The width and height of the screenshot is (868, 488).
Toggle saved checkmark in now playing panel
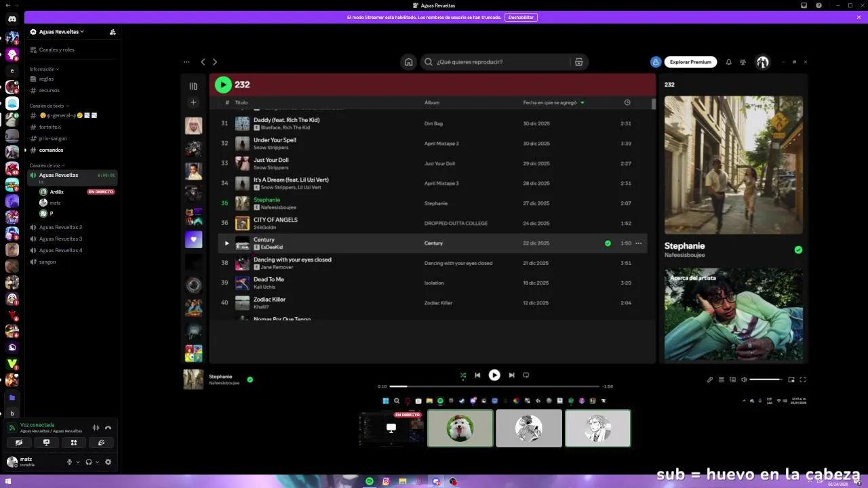[798, 249]
